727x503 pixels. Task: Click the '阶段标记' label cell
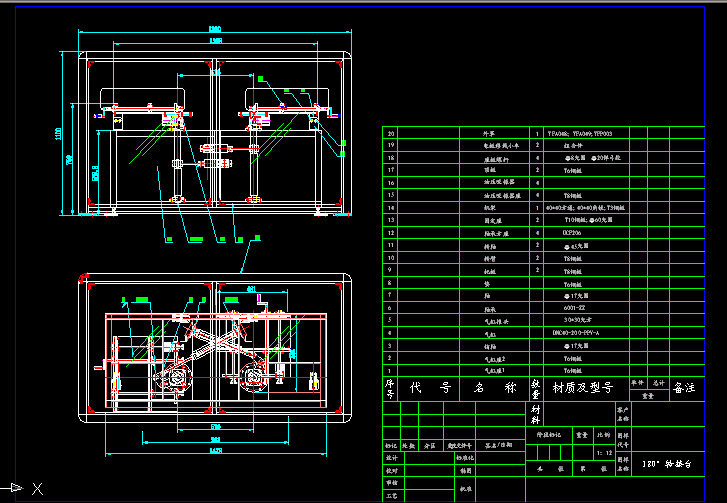pyautogui.click(x=549, y=435)
